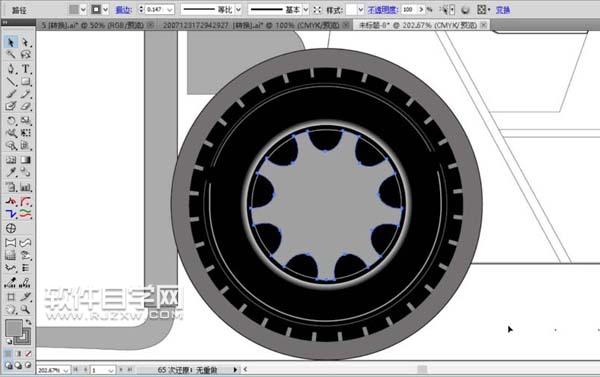Screen dimensions: 600x377
Task: Select the Type tool
Action: point(25,69)
